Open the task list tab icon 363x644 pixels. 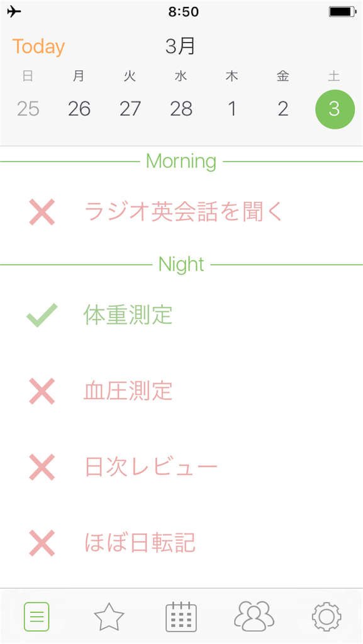[36, 616]
